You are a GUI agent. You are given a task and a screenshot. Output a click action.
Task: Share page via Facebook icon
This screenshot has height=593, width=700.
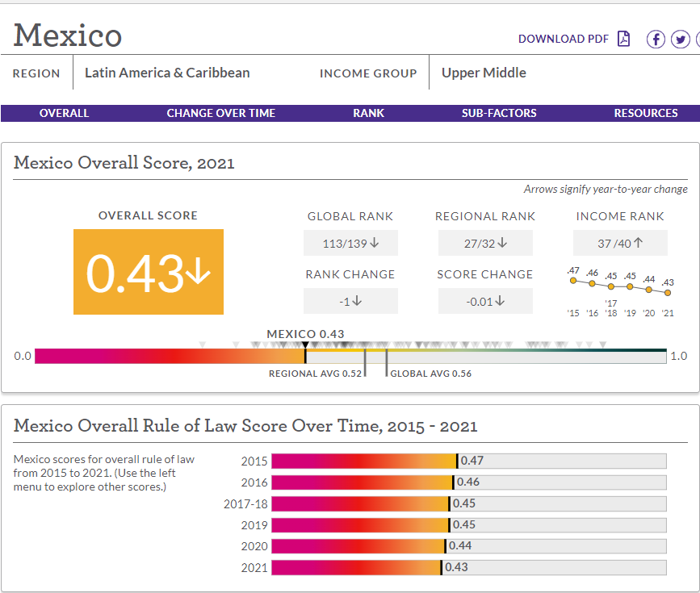[x=656, y=40]
